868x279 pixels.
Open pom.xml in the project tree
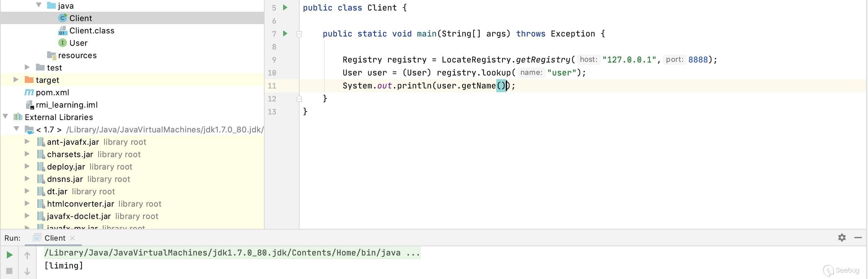click(x=52, y=92)
